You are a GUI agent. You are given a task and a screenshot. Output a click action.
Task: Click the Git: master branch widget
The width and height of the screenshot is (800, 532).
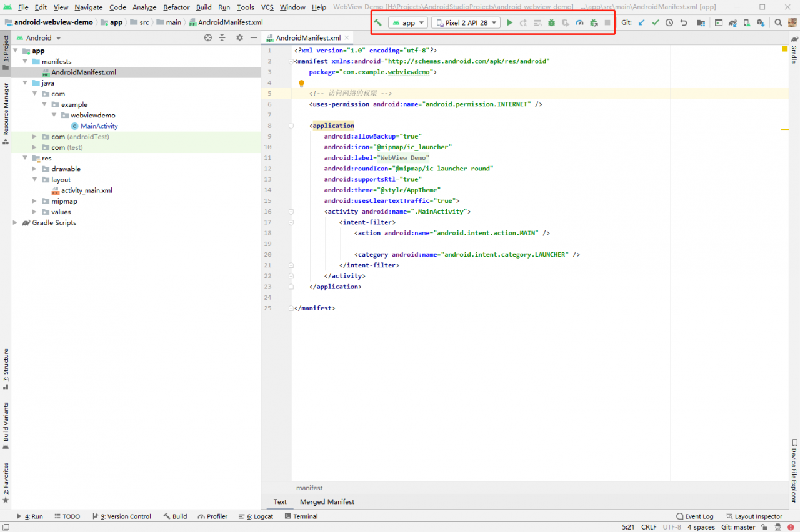(x=738, y=527)
